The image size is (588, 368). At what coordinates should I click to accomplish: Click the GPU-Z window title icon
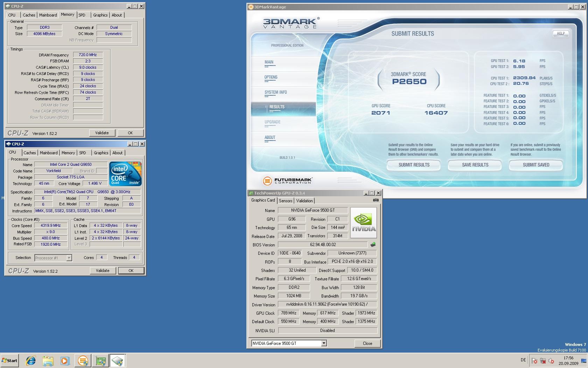[x=251, y=193]
